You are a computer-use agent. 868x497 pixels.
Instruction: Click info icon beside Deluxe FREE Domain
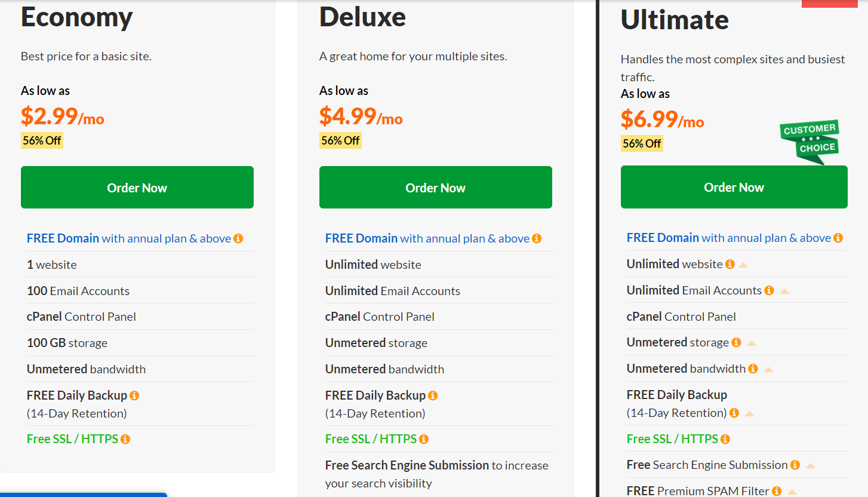tap(537, 238)
